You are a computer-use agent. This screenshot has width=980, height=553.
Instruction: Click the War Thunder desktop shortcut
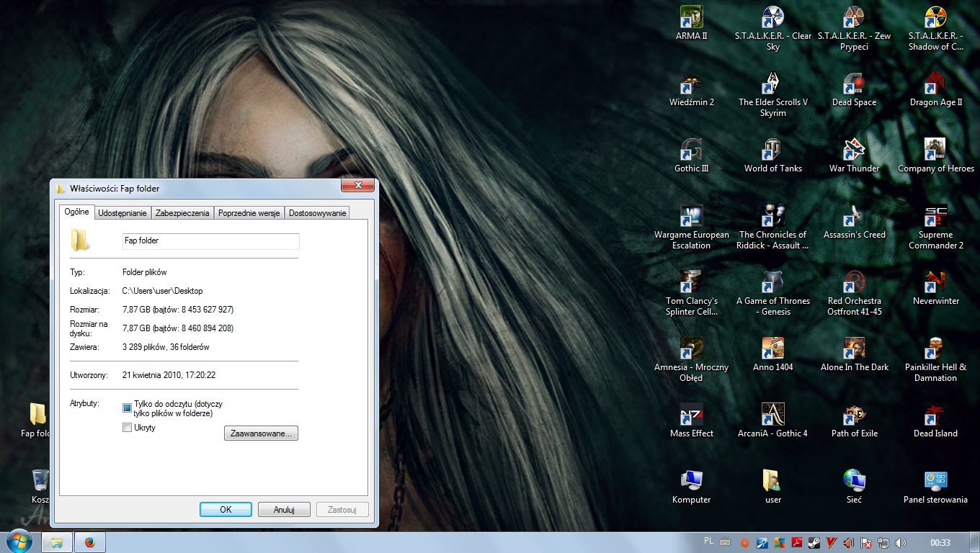854,156
